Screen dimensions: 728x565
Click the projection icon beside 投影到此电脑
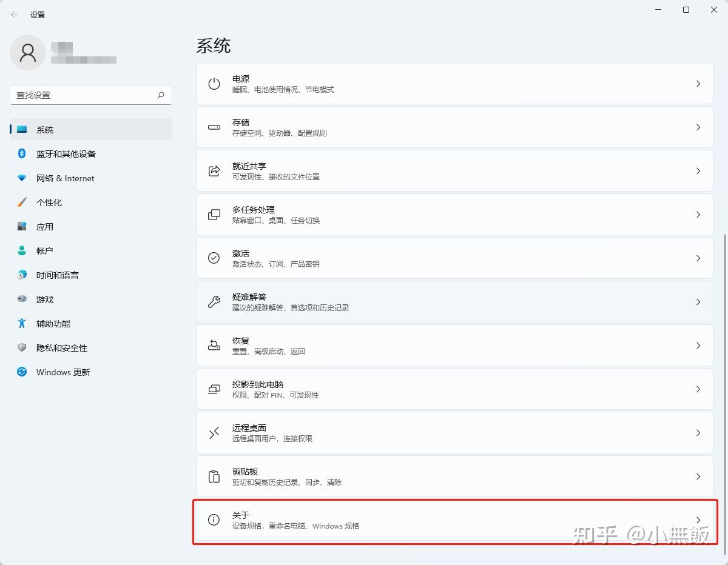coord(214,389)
